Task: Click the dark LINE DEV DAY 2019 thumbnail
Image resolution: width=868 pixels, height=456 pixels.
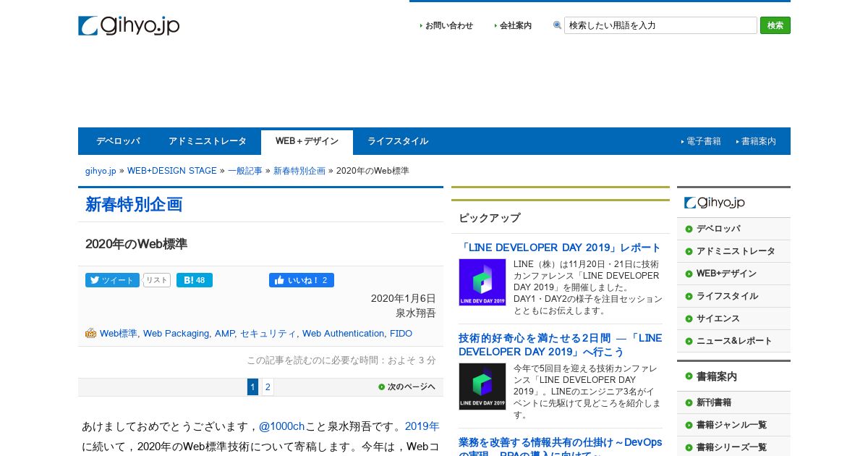Action: coord(482,387)
